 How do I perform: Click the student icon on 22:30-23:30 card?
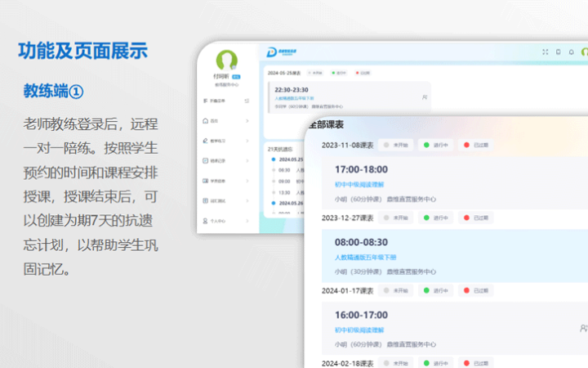coord(425,96)
